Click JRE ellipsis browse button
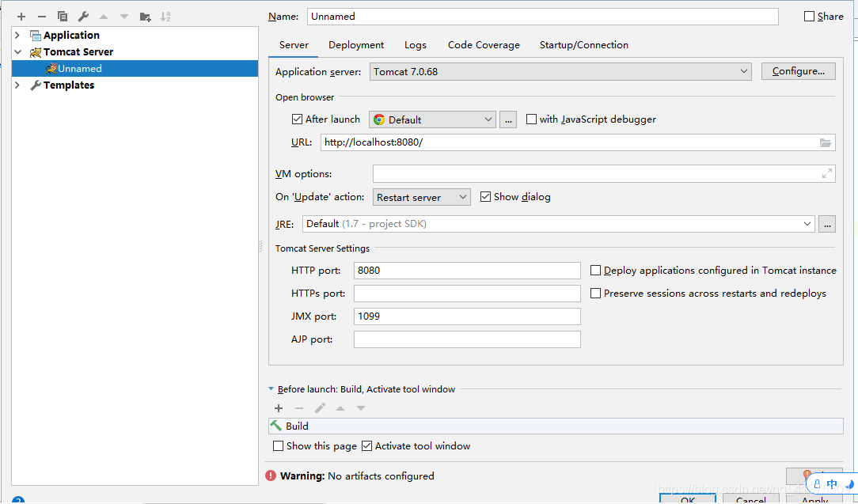 827,224
